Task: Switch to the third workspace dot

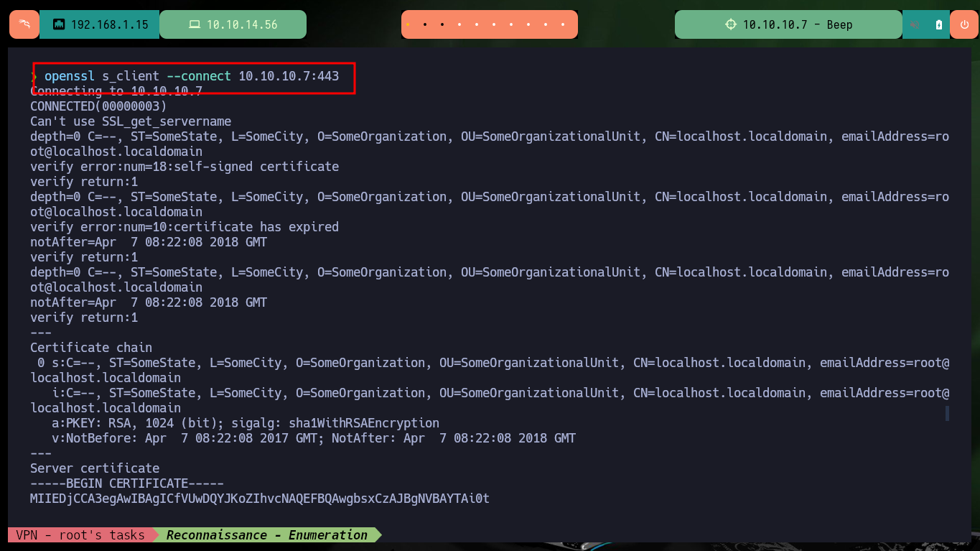Action: point(442,24)
